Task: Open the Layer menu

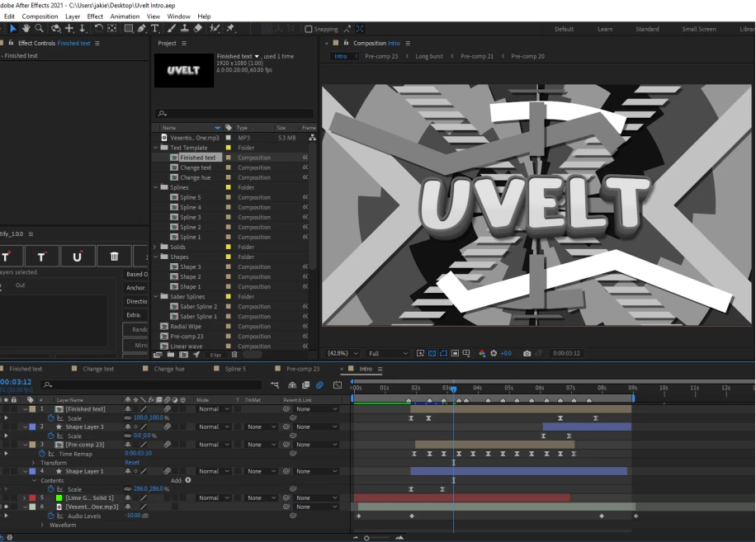Action: tap(73, 16)
